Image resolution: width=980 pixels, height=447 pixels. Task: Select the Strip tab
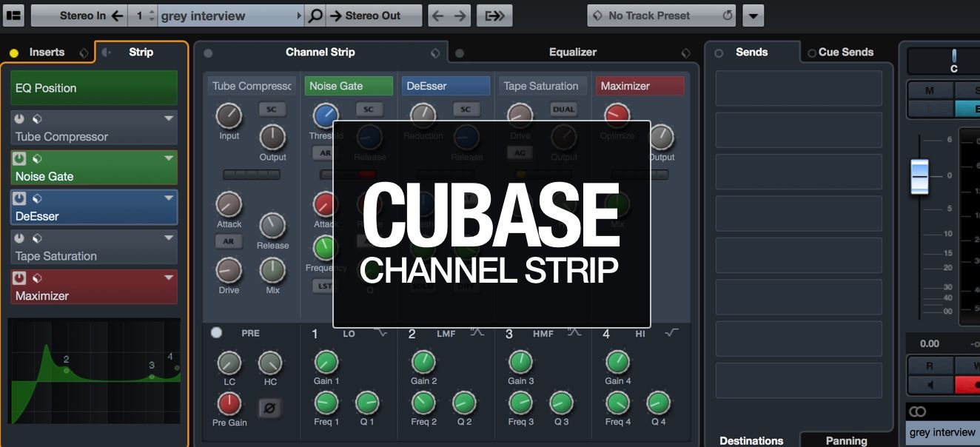click(141, 53)
